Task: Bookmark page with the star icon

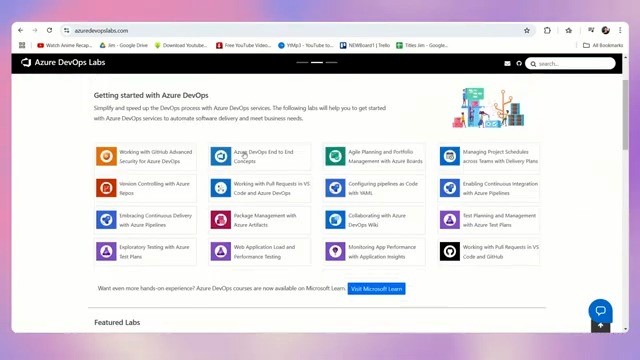Action: pyautogui.click(x=527, y=31)
